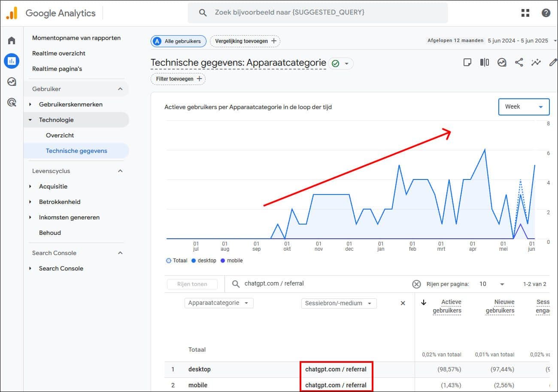Switch to the Technische gegevens report

click(x=76, y=151)
